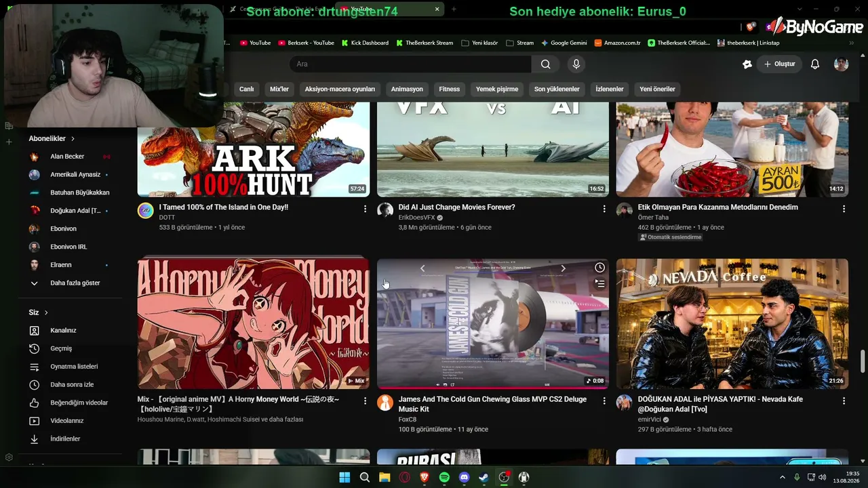This screenshot has height=488, width=868.
Task: Show more bookmarks overflow chevron
Action: point(852,43)
